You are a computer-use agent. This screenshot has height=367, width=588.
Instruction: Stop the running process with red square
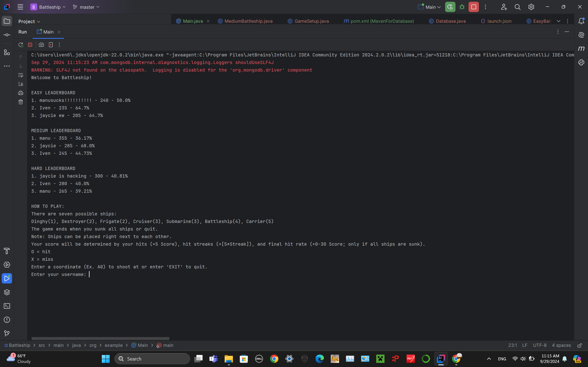(30, 45)
